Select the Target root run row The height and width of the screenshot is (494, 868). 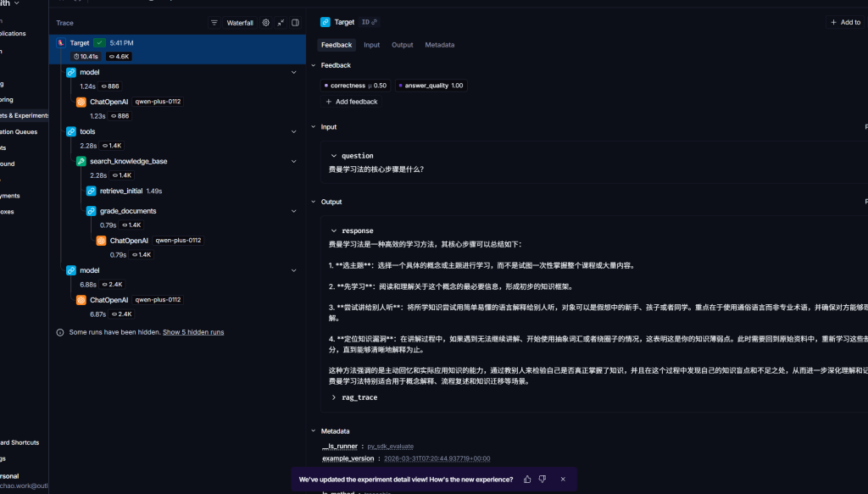click(177, 49)
